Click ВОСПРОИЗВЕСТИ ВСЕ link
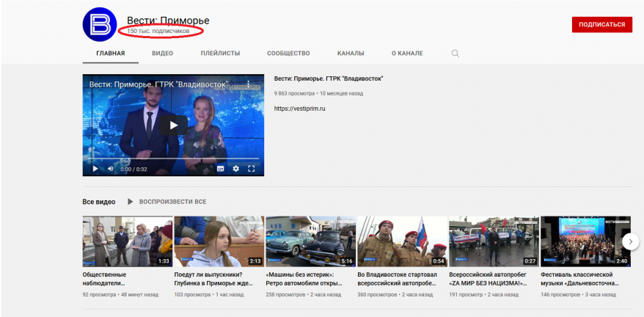The width and height of the screenshot is (644, 317). [172, 202]
